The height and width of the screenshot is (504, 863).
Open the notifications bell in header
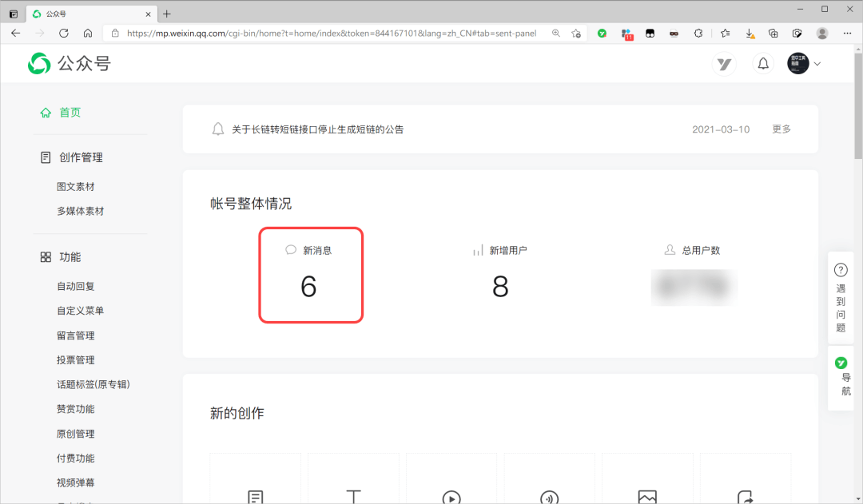[x=763, y=64]
